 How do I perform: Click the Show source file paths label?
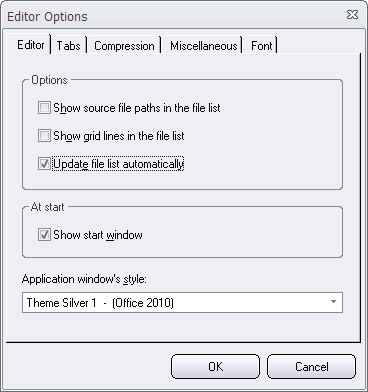coord(137,108)
